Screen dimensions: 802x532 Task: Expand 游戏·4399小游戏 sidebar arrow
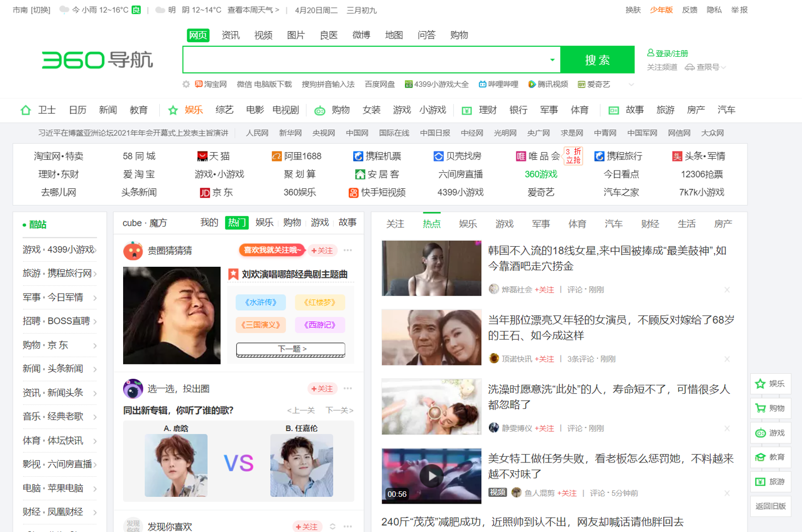tap(95, 250)
